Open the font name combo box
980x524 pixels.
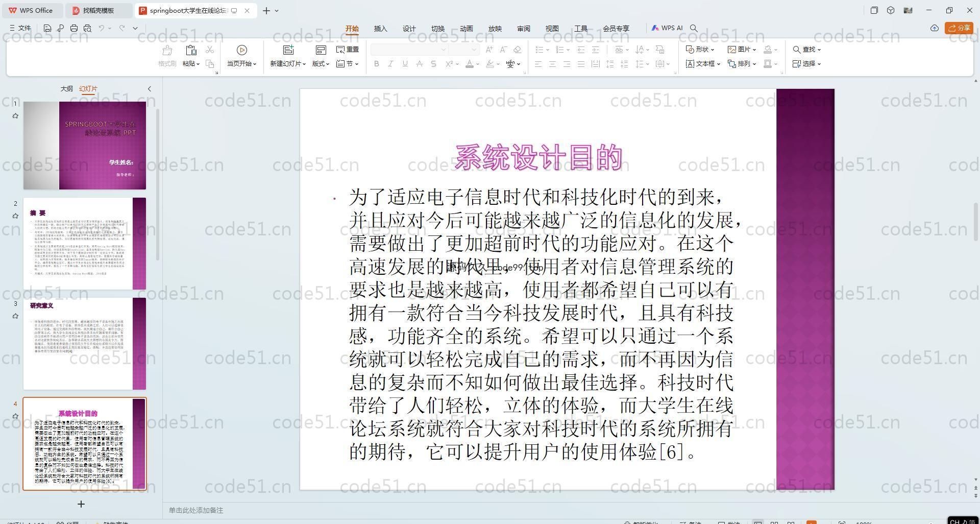point(409,50)
